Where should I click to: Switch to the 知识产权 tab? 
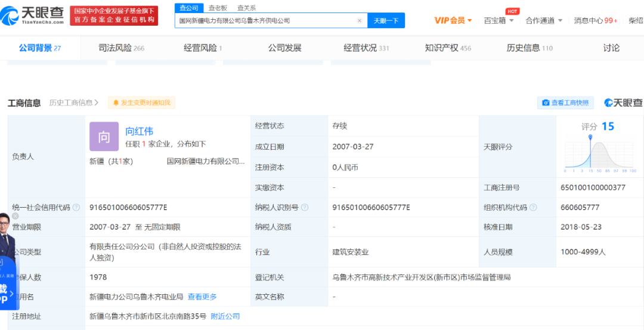click(447, 48)
